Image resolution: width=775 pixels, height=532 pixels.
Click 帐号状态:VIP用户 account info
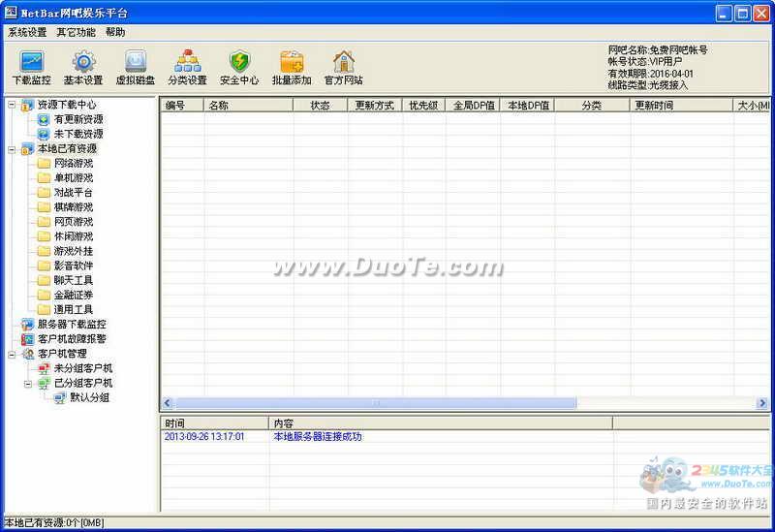point(644,61)
